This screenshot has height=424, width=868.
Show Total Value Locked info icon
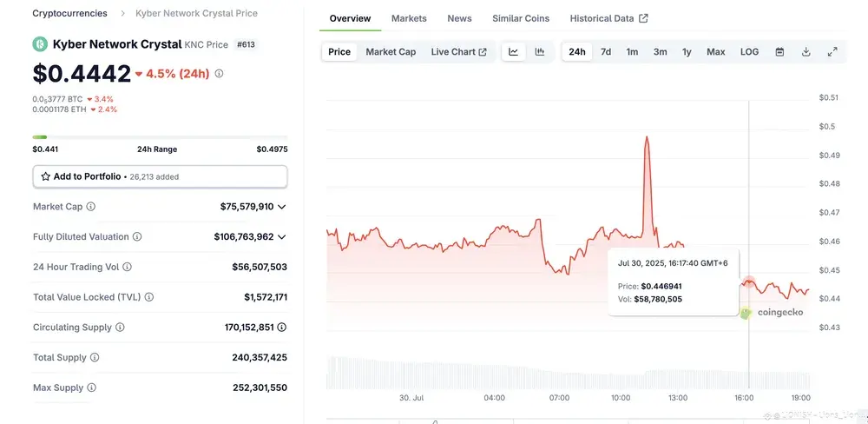pos(149,297)
